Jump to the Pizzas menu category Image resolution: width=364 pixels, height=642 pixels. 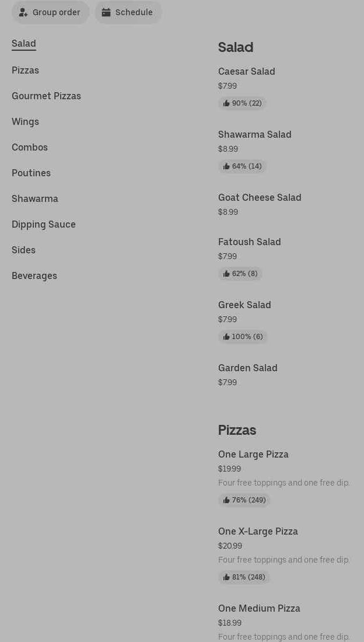pos(25,70)
